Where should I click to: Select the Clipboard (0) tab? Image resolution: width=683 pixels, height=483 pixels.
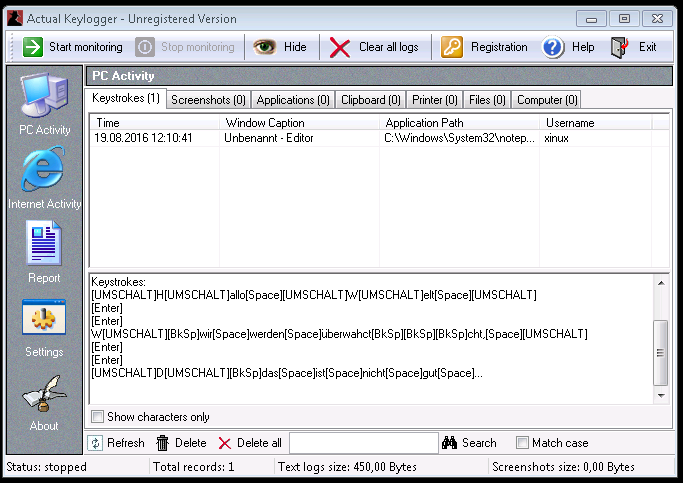371,100
